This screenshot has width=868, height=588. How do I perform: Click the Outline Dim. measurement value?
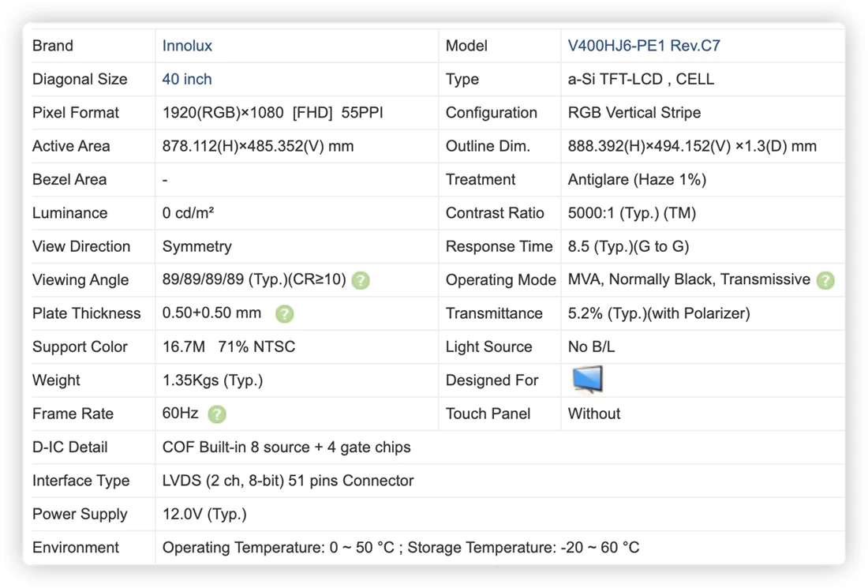(x=692, y=146)
